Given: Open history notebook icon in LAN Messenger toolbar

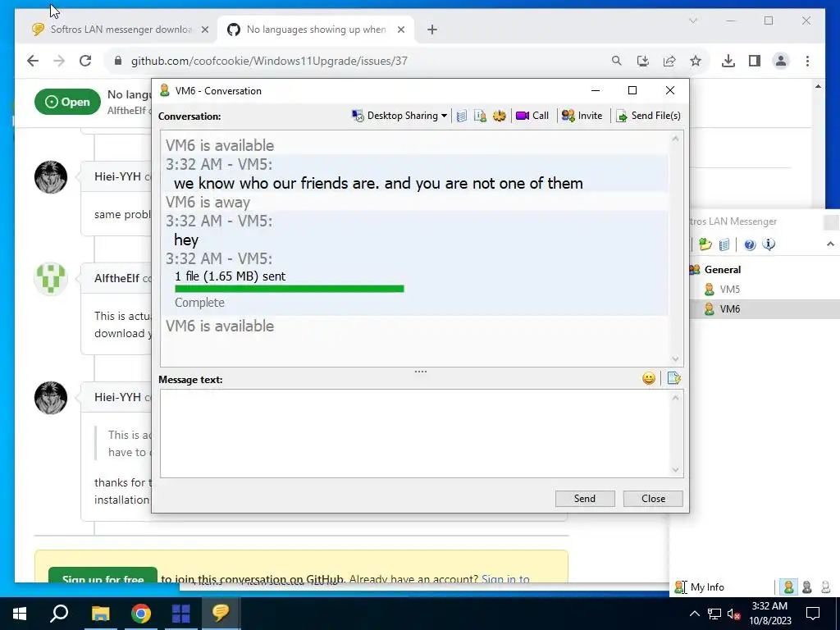Looking at the screenshot, I should coord(724,244).
